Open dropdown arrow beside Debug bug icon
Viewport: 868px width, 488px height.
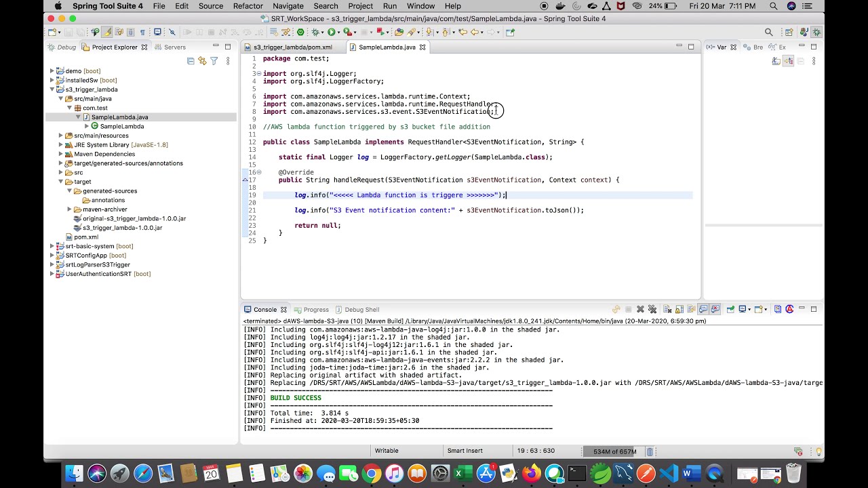pyautogui.click(x=322, y=32)
